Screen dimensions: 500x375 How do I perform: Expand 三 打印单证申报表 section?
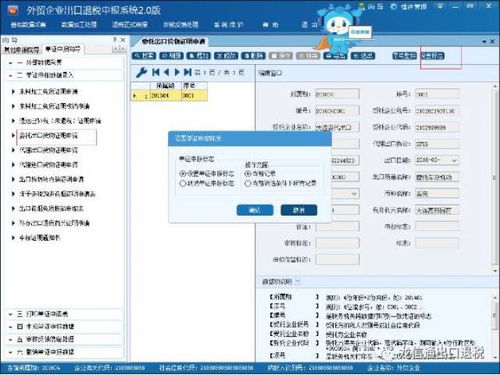tap(65, 314)
